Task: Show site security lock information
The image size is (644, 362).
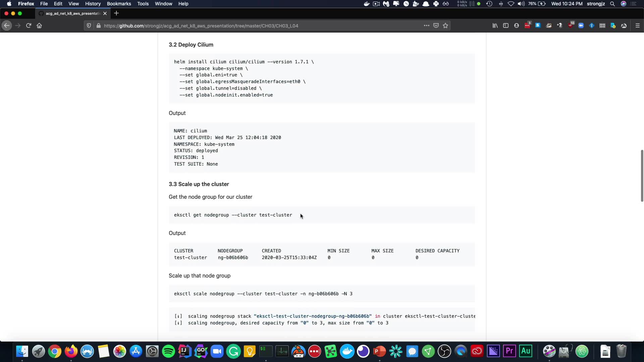Action: coord(98,25)
